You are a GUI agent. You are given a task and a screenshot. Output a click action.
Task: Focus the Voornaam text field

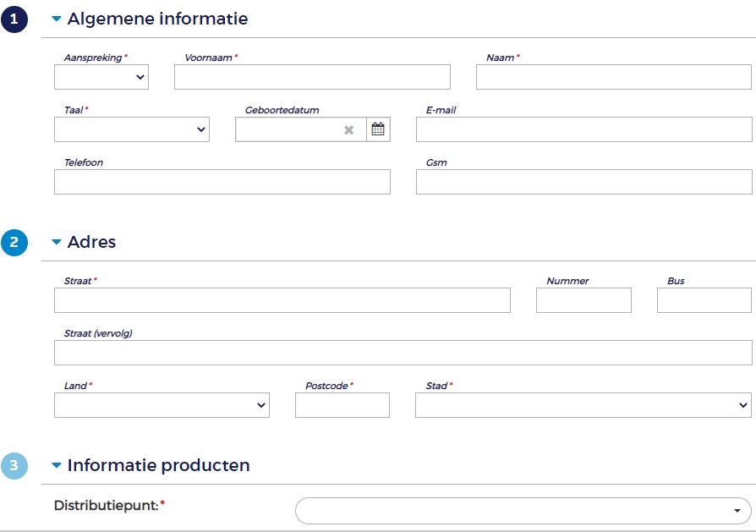(312, 78)
